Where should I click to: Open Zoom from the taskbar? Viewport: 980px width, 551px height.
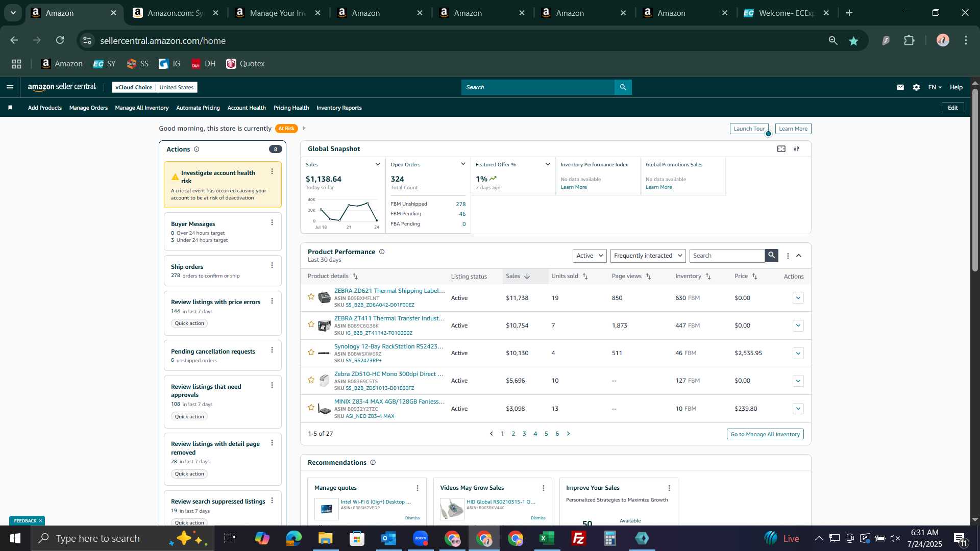(x=421, y=538)
